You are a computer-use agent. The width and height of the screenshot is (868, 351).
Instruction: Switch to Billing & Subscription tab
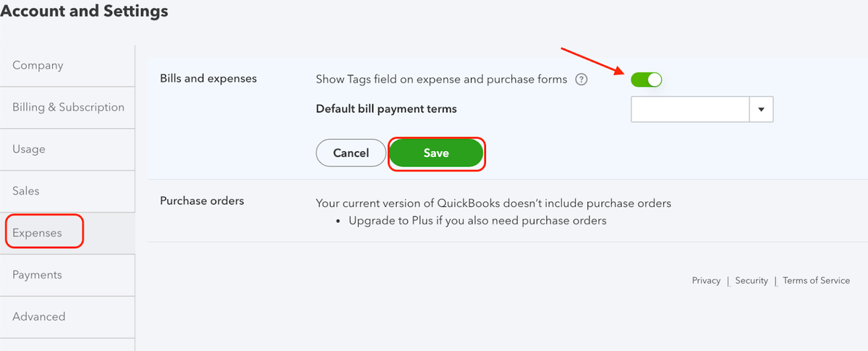67,108
